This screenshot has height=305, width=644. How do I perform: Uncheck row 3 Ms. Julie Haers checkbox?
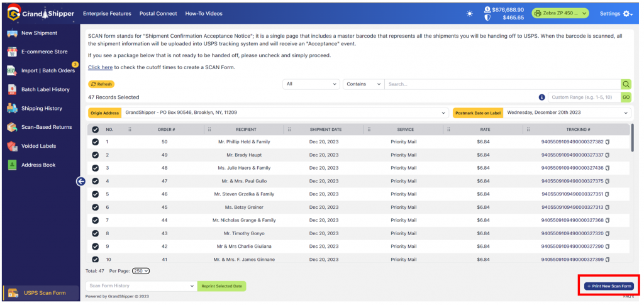[96, 168]
